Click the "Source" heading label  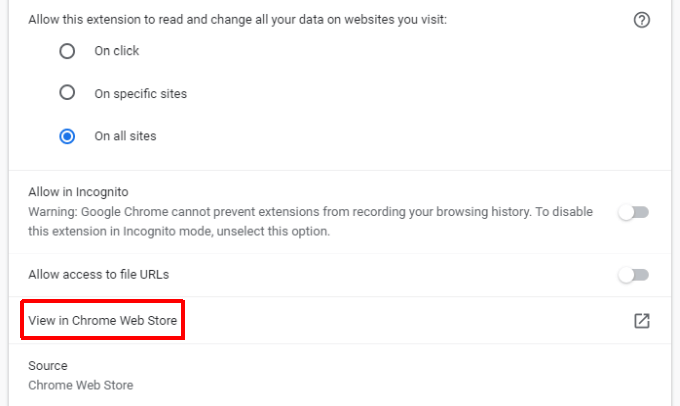pyautogui.click(x=47, y=366)
